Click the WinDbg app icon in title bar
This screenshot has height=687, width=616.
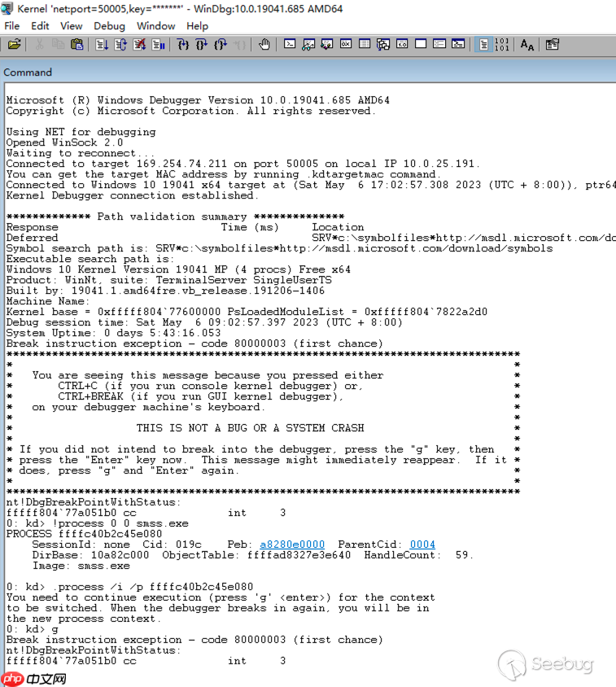7,8
